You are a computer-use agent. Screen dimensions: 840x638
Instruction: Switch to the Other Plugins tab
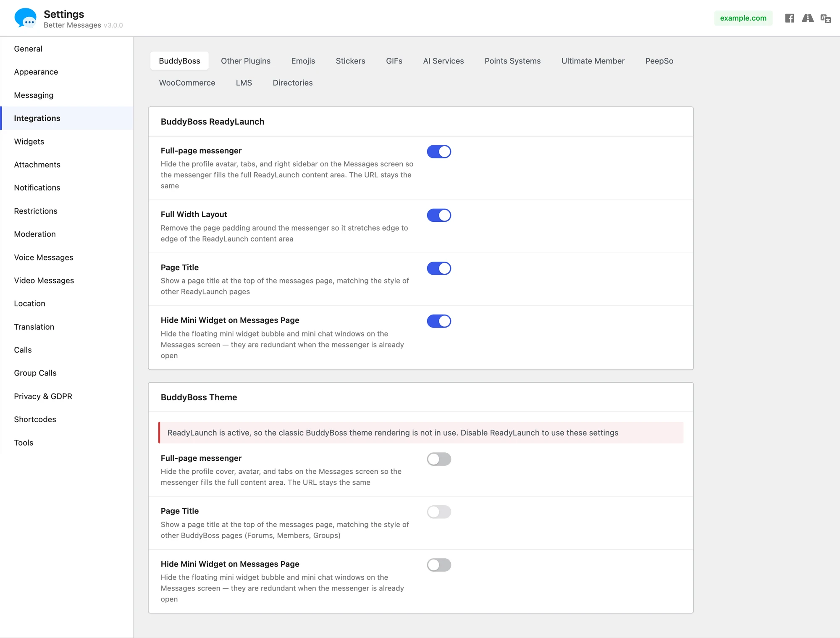pos(246,61)
